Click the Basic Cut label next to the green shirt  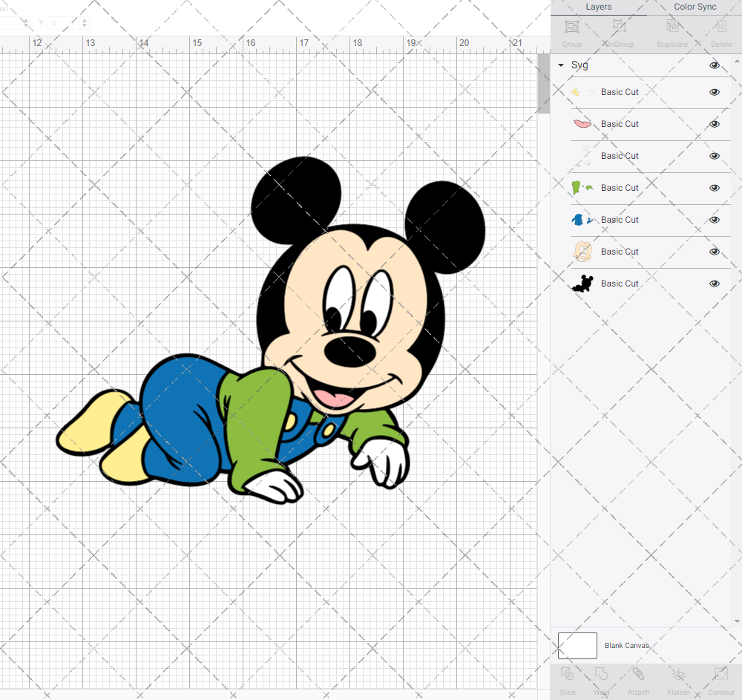coord(620,188)
